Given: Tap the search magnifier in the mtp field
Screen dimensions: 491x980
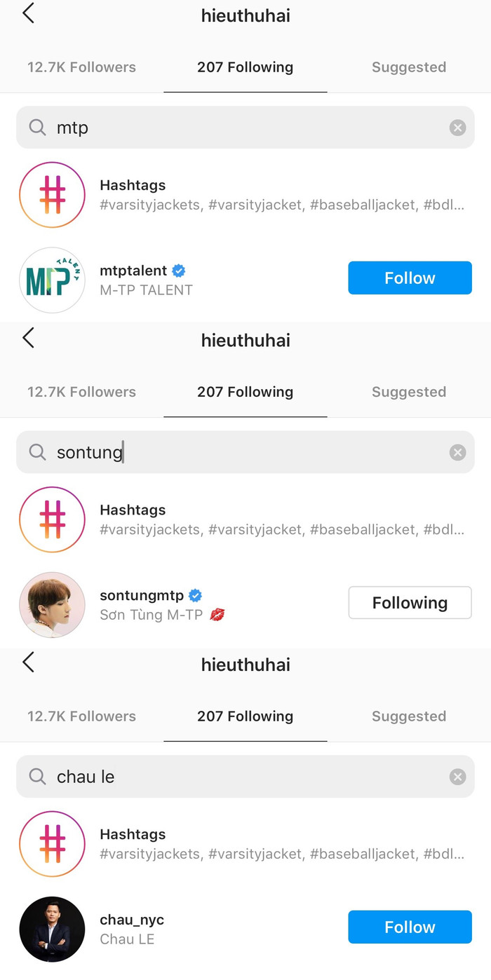Looking at the screenshot, I should 36,128.
